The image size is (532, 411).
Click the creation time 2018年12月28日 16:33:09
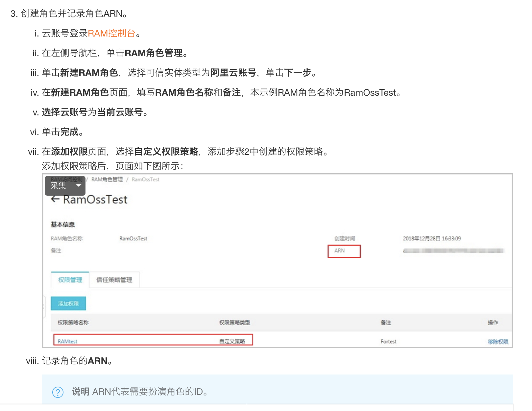click(x=432, y=238)
